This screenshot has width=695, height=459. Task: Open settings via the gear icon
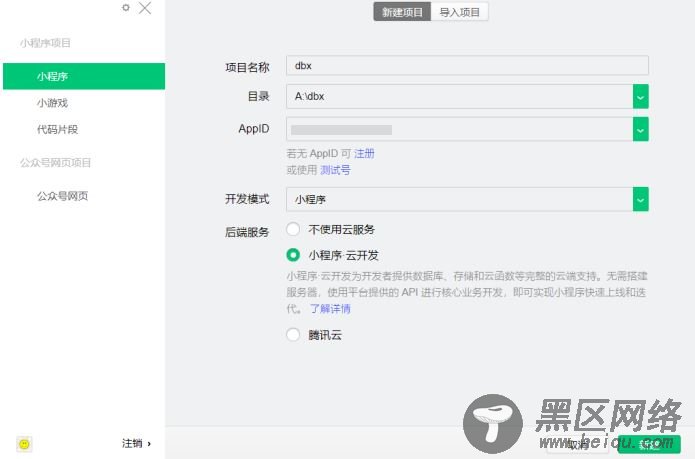coord(126,8)
